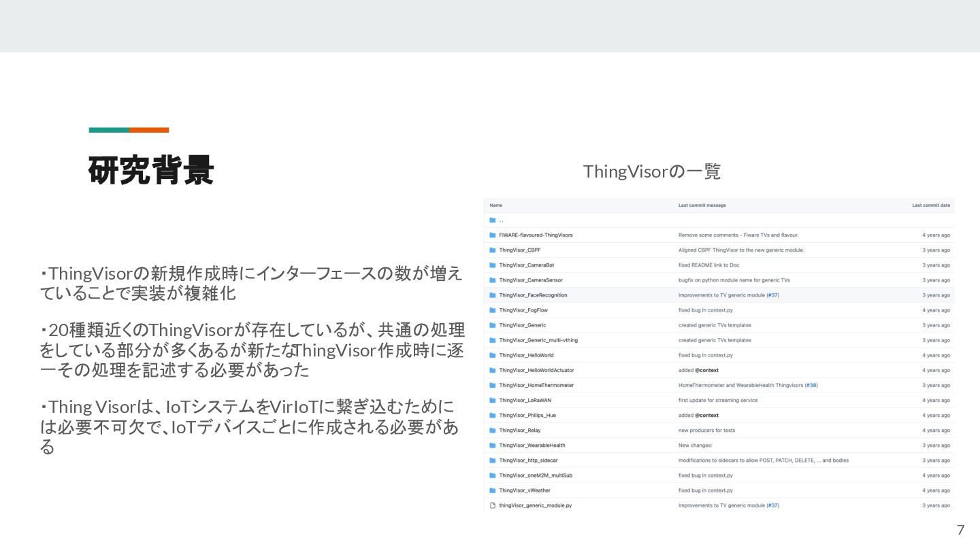This screenshot has height=551, width=980.
Task: Click the #37 link in the thingVisor_generic_module.py row
Action: [772, 505]
